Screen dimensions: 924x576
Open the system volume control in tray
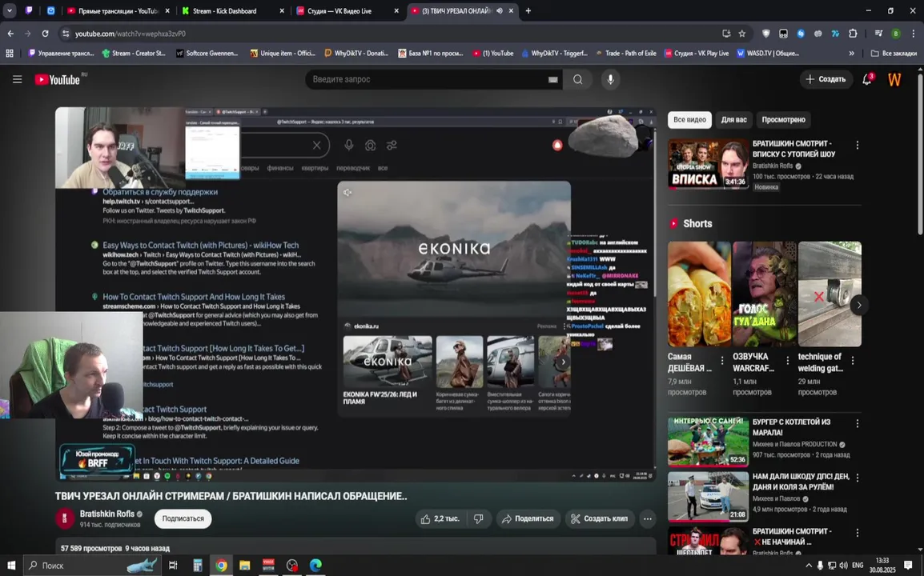(x=843, y=566)
